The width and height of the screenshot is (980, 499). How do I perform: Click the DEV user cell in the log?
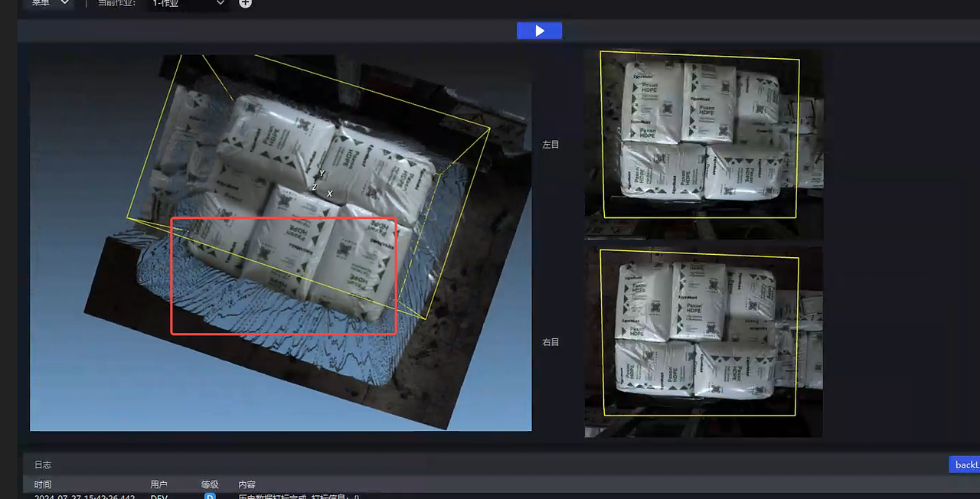click(x=158, y=496)
